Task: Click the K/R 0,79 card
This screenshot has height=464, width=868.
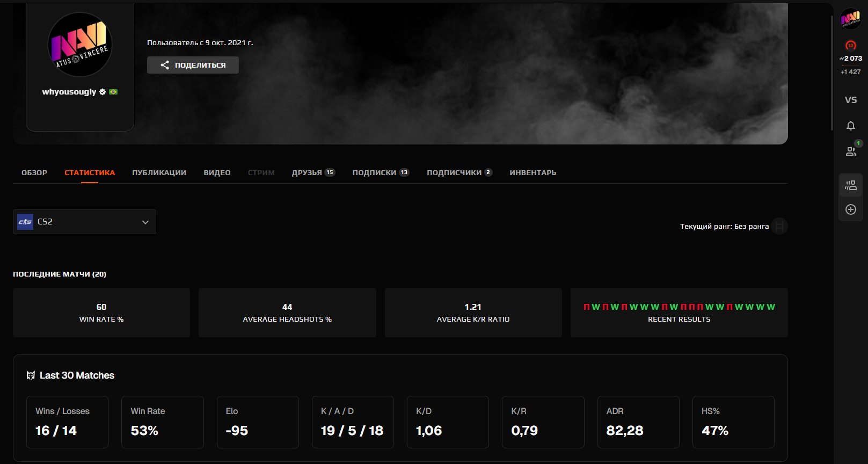Action: coord(543,422)
